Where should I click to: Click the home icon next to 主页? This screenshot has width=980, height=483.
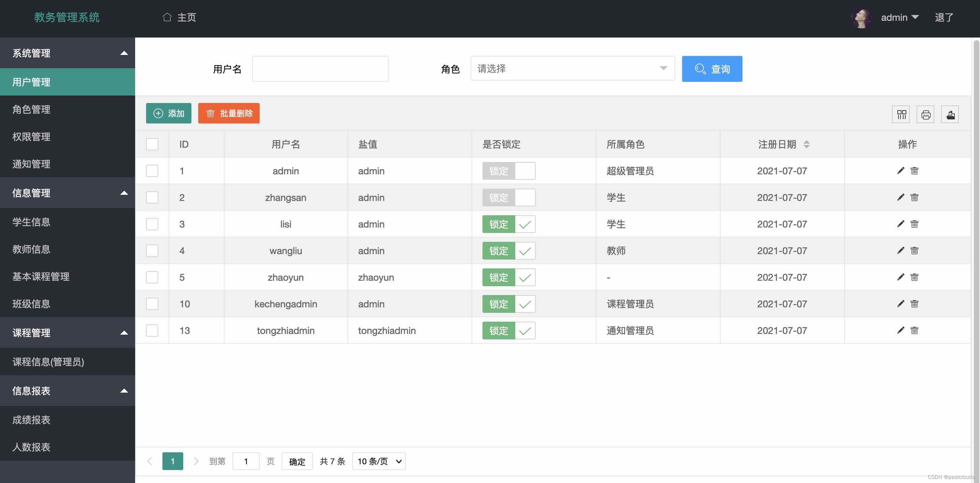pos(167,17)
